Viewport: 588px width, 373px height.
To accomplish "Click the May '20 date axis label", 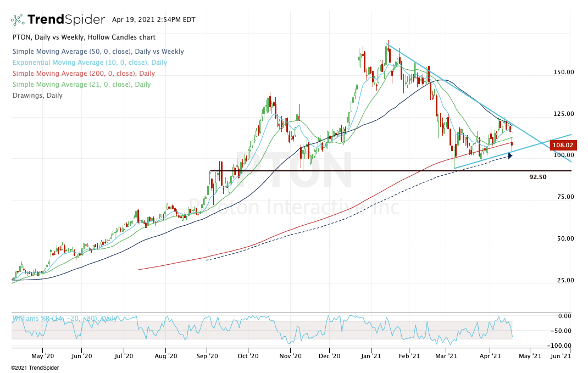I will (43, 356).
